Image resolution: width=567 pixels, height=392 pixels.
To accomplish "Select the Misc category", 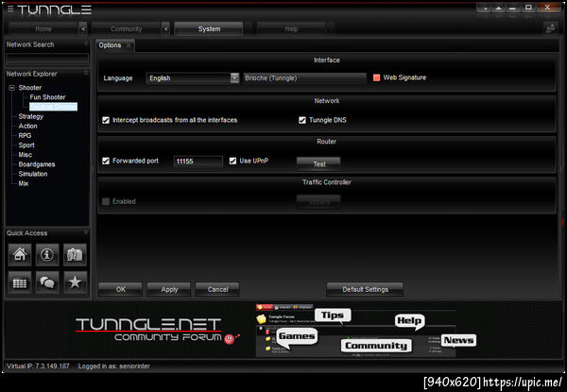I will pos(26,155).
